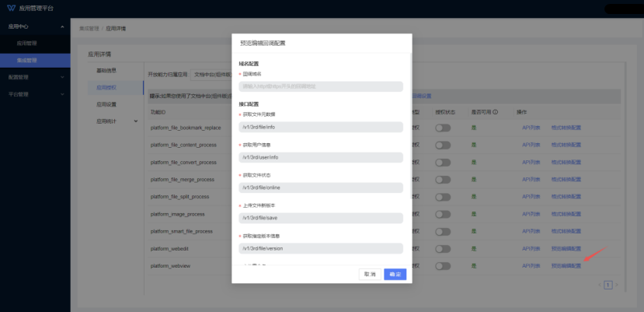Toggle authorization switch for platform_webview row
Image resolution: width=644 pixels, height=312 pixels.
click(443, 265)
